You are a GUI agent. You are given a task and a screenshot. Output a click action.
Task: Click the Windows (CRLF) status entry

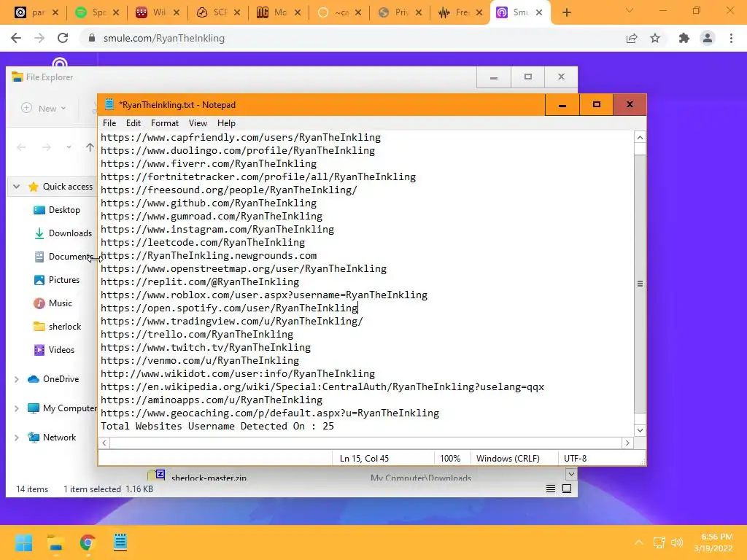(x=508, y=458)
